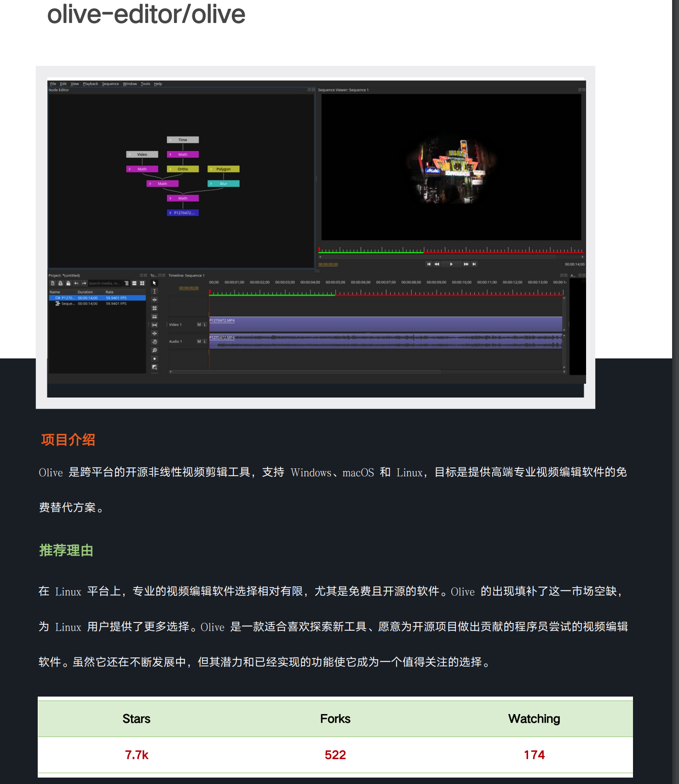The height and width of the screenshot is (784, 679).
Task: Open the Window menu
Action: tap(130, 84)
